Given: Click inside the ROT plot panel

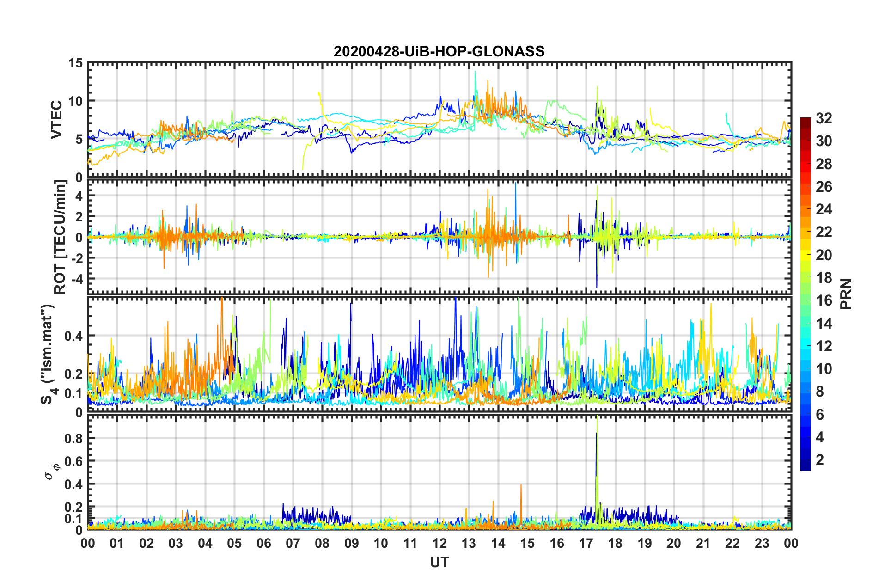Looking at the screenshot, I should tap(439, 237).
